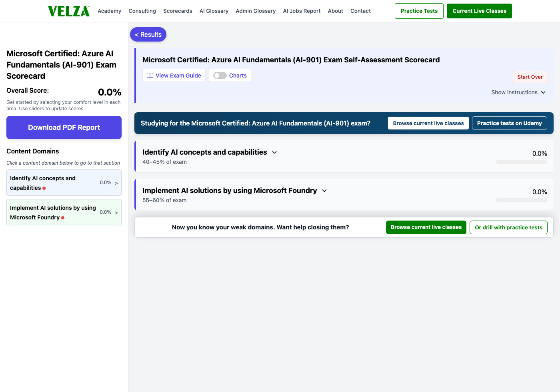Click the VELZA logo

pos(69,11)
